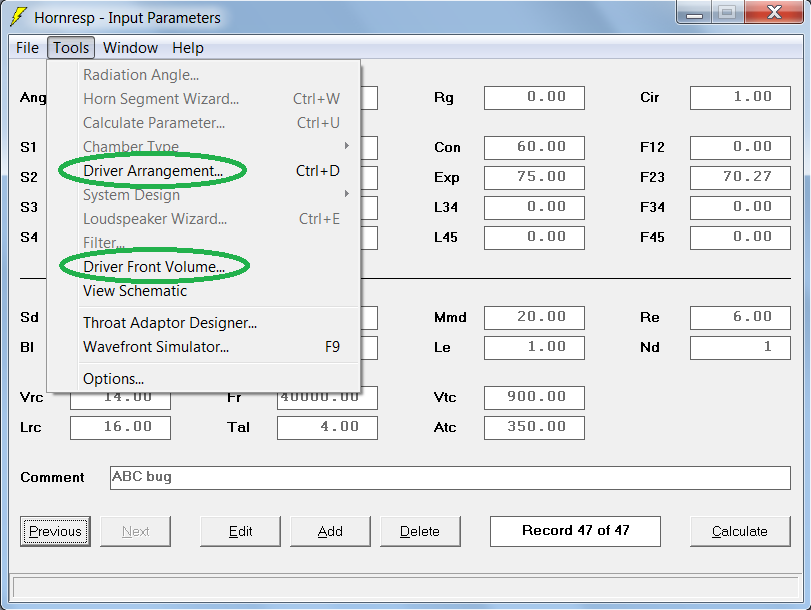Expand the Chamber Type submenu arrow
This screenshot has height=610, width=811.
347,146
